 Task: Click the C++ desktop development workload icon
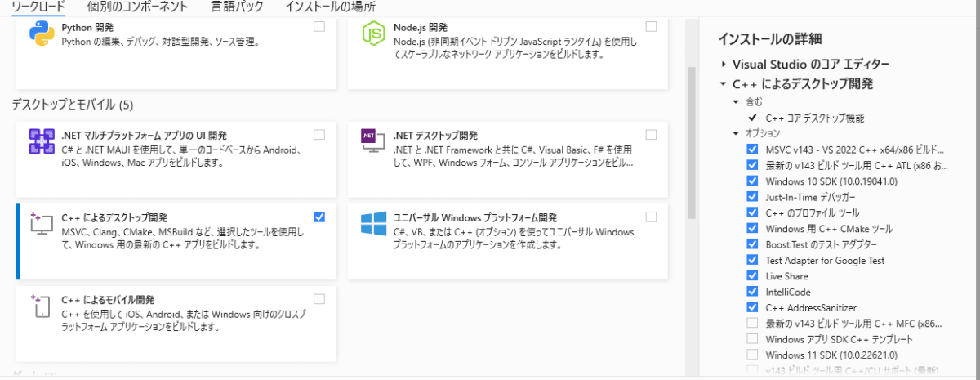pyautogui.click(x=40, y=225)
